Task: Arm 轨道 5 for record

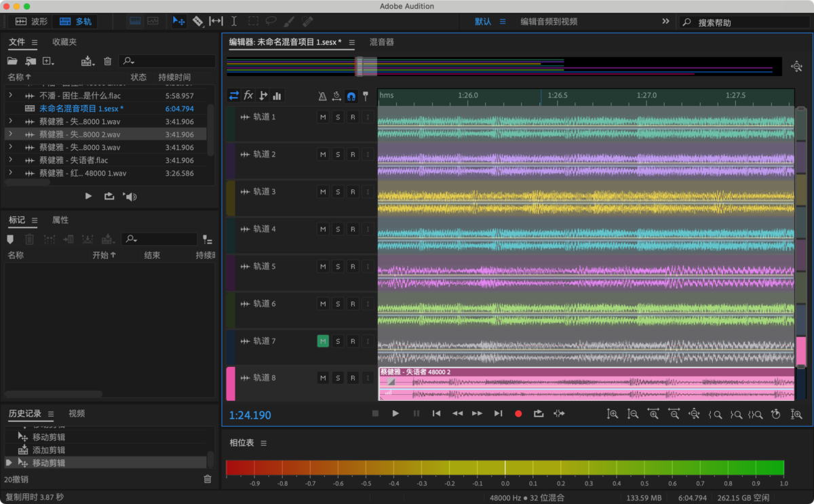Action: [x=353, y=267]
